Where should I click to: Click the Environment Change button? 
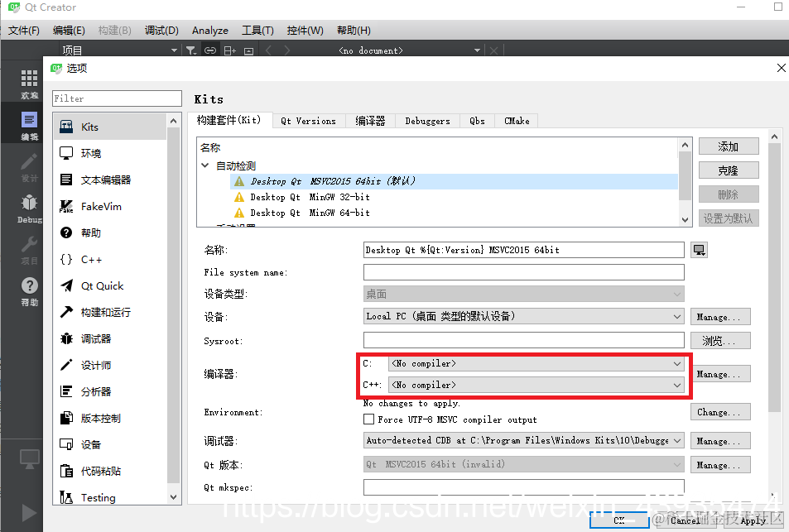point(719,412)
